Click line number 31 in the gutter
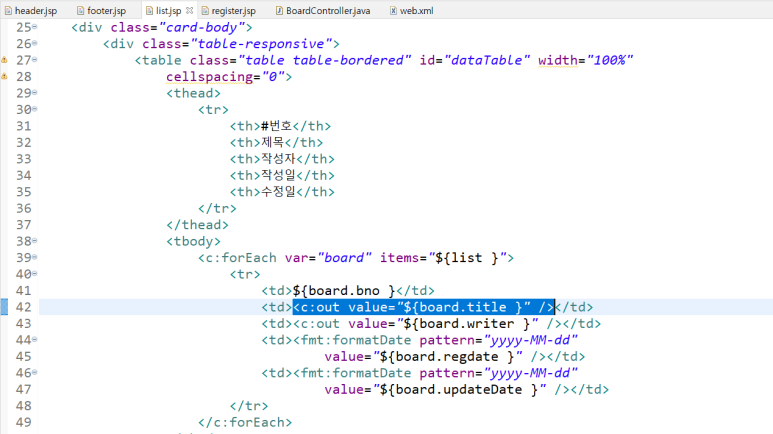 click(x=24, y=126)
